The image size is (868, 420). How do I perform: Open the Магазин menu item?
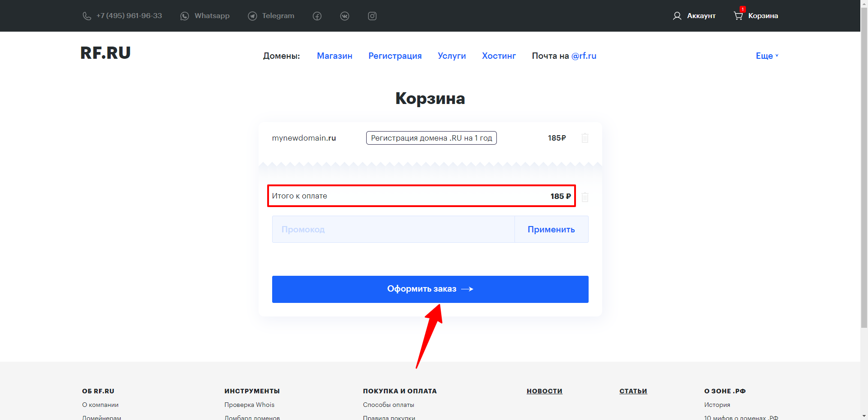pos(334,56)
